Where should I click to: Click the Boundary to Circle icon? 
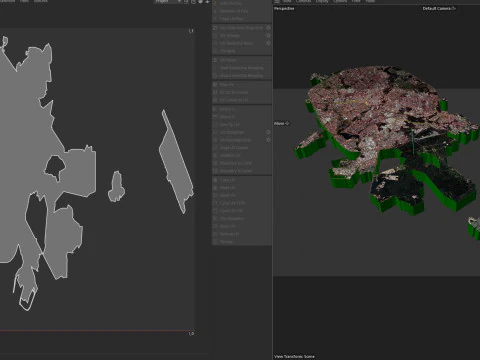click(x=215, y=163)
